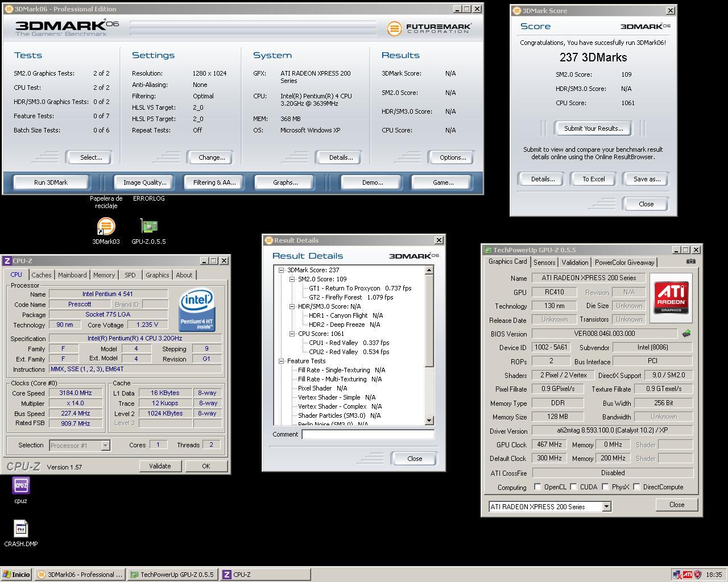
Task: Click the Comment input field
Action: (368, 434)
